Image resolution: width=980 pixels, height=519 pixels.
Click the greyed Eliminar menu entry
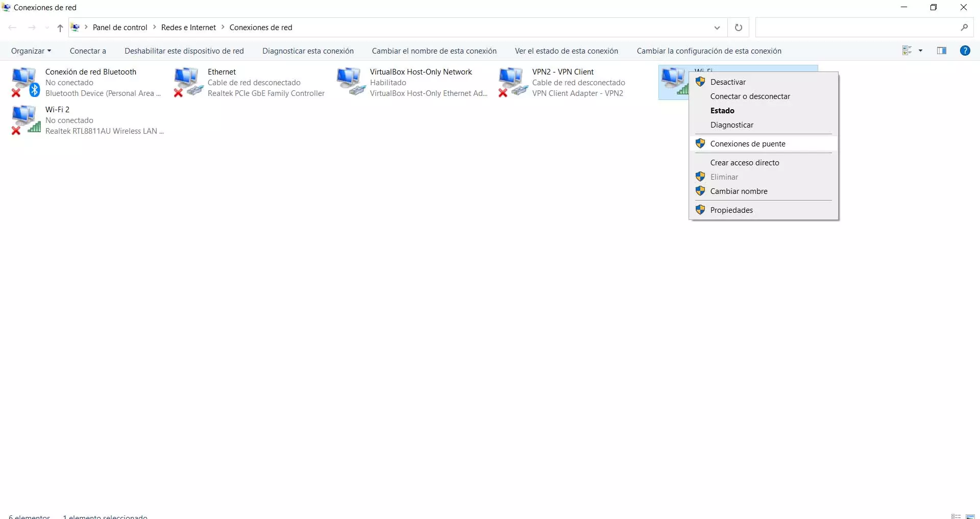764,177
